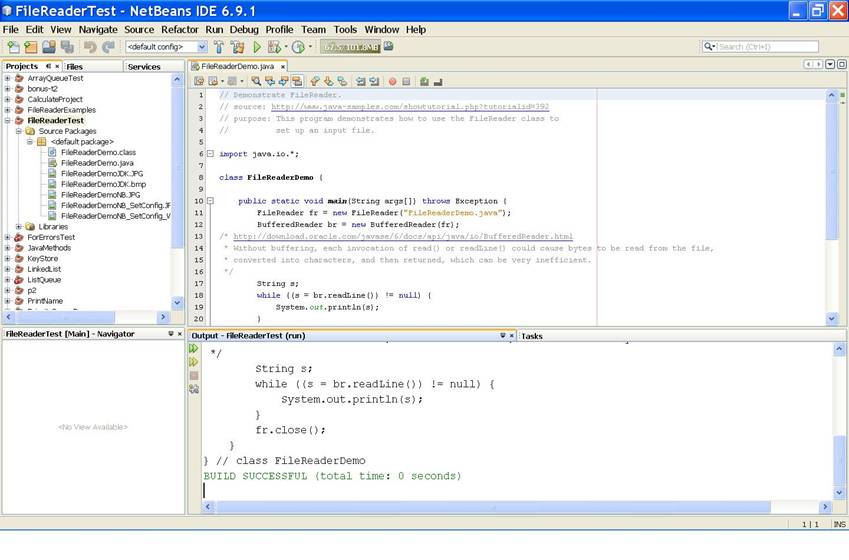
Task: Collapse the import statement fold on line 6
Action: coord(209,154)
